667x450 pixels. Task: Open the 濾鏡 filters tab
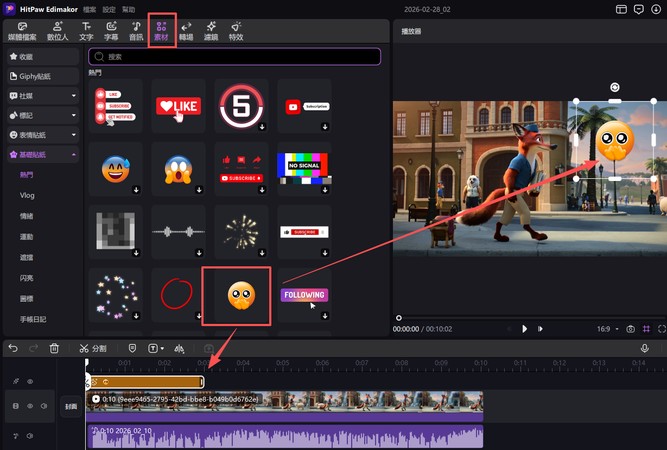coord(211,31)
